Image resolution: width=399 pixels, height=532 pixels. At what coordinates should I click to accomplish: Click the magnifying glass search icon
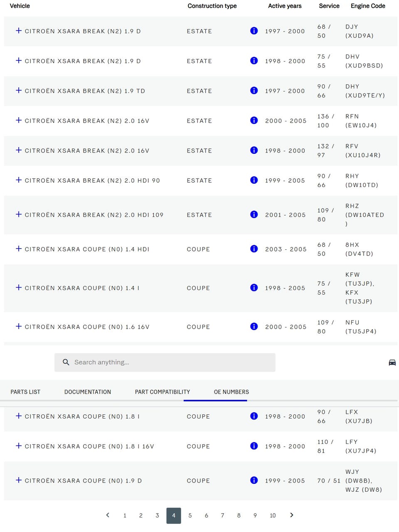point(66,362)
